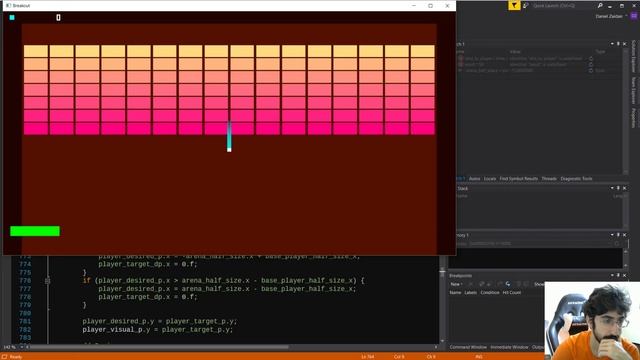Click the yellow notifications filter flag icon
This screenshot has height=360, width=640.
(x=514, y=5)
